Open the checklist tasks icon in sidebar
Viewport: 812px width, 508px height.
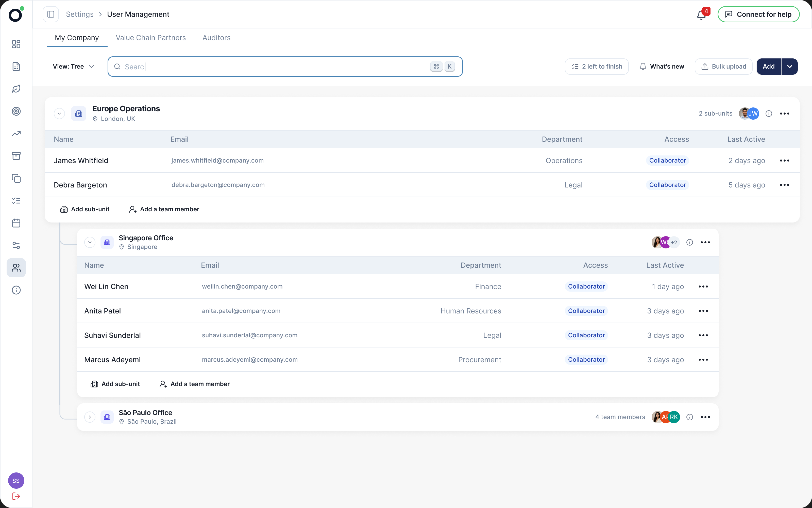pos(16,201)
